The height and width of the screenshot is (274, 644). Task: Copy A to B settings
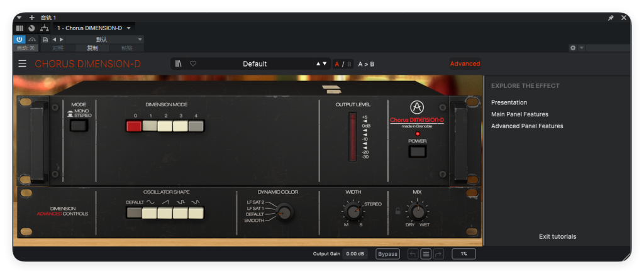tap(366, 64)
